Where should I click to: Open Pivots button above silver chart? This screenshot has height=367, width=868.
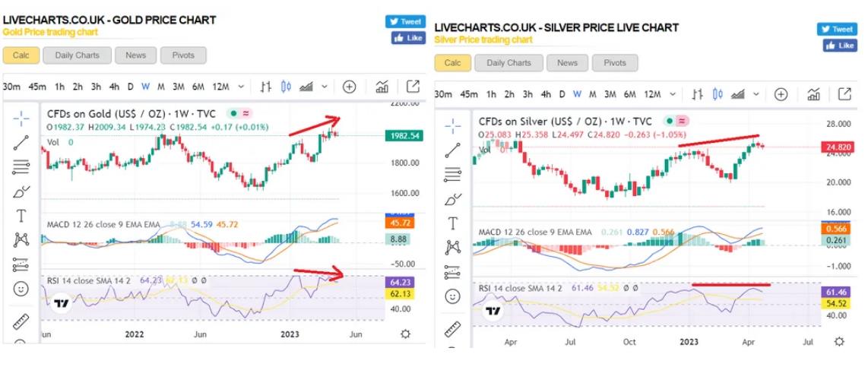point(615,62)
